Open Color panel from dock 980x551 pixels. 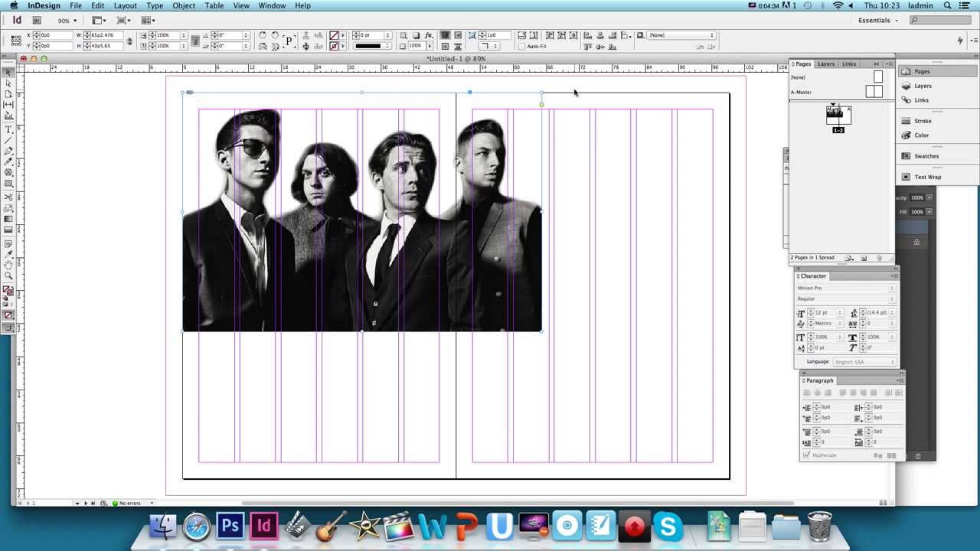[921, 135]
